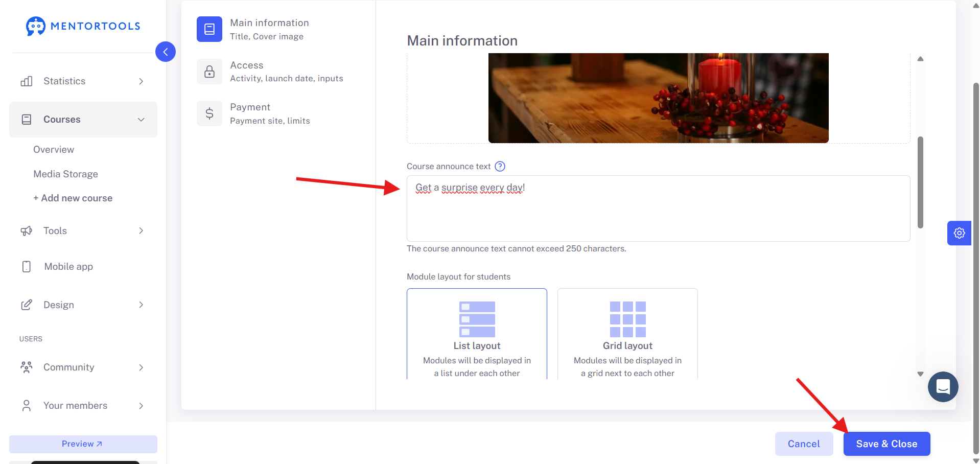Collapse the Courses menu chevron
The width and height of the screenshot is (980, 464).
point(141,120)
